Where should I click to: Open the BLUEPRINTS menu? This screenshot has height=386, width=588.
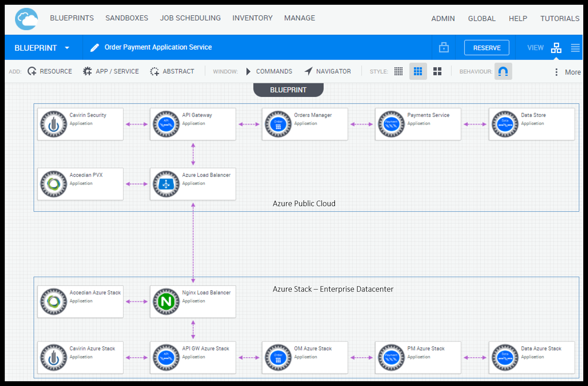(x=72, y=18)
